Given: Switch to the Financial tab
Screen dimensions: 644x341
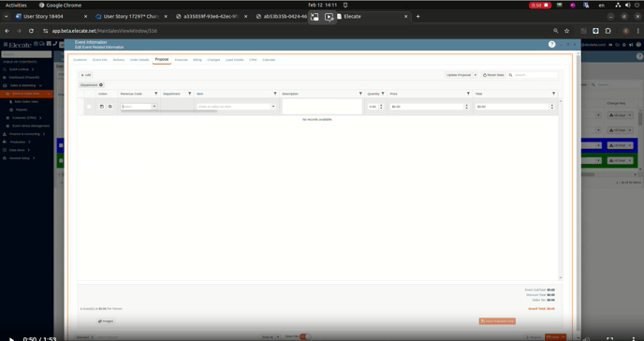Looking at the screenshot, I should [x=181, y=60].
